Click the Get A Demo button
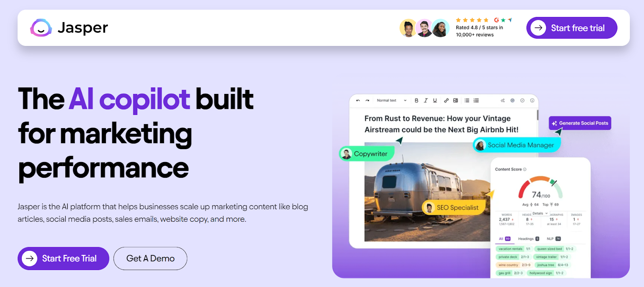Screen dimensions: 644x287 (150, 258)
